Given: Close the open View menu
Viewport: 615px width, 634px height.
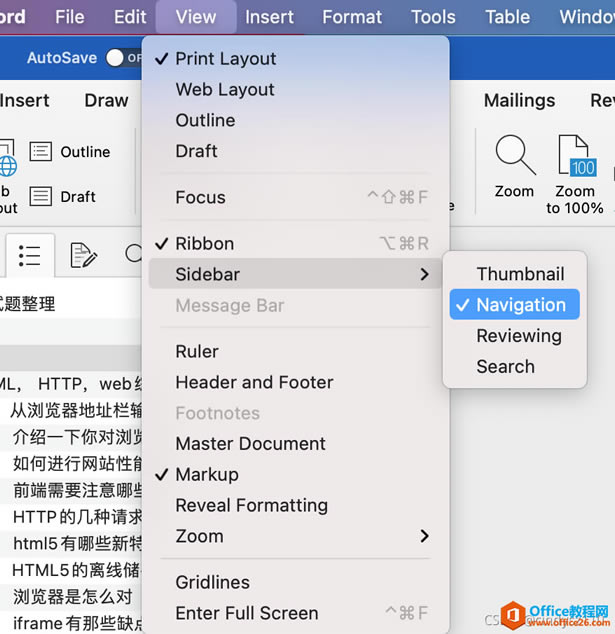Looking at the screenshot, I should coord(196,17).
